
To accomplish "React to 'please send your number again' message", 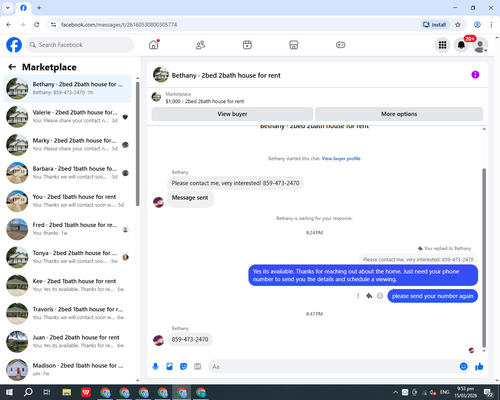I will [x=380, y=296].
